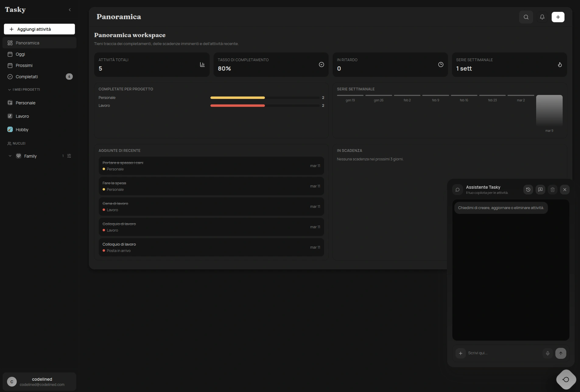
Task: Collapse the Family nucleus group
Action: coord(10,156)
